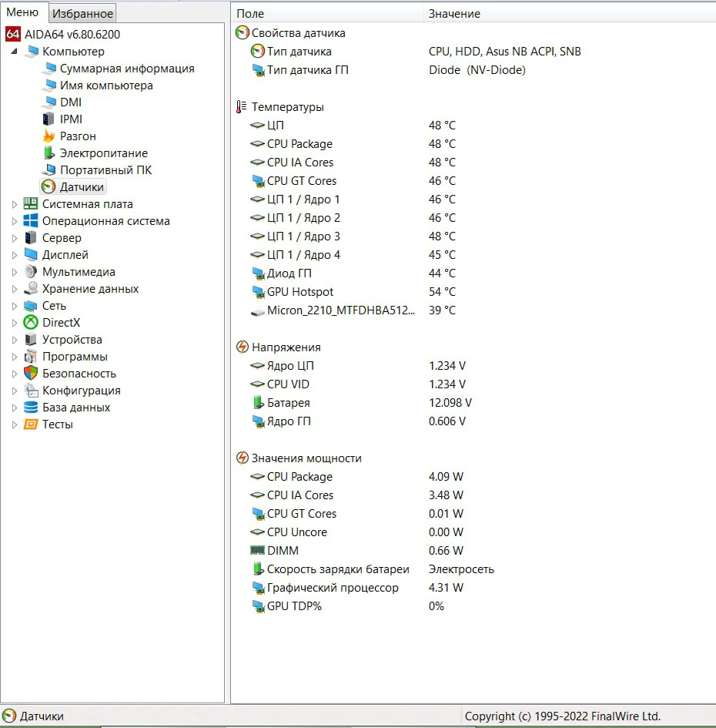
Task: Click the Тесты orange benchmark icon
Action: click(31, 424)
